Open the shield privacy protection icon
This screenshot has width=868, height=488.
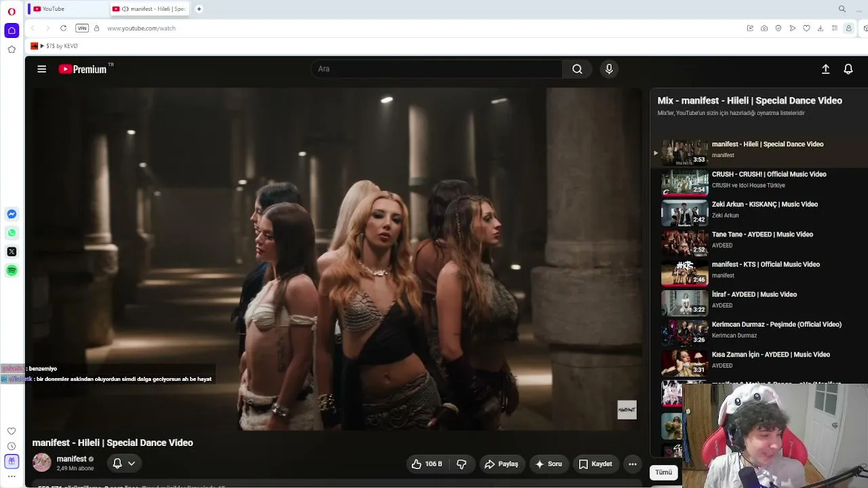[x=778, y=28]
